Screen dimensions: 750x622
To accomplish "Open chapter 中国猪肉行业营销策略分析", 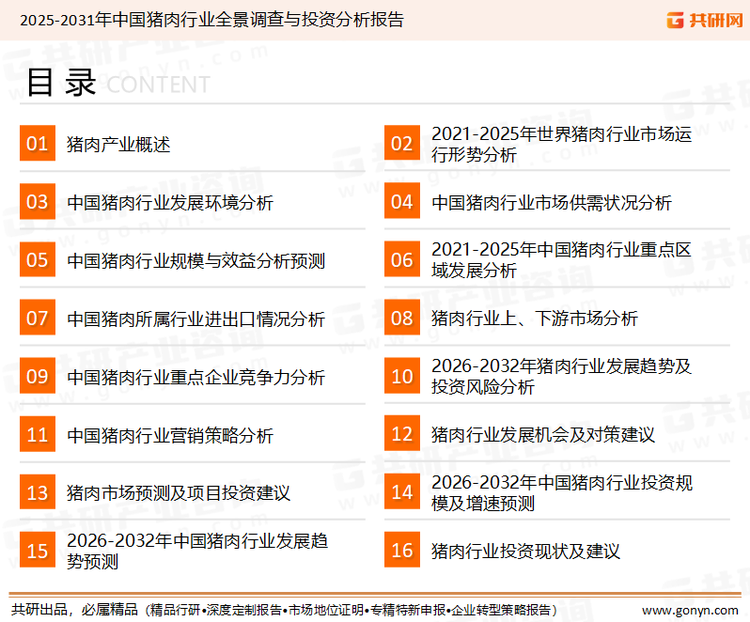I will tap(170, 435).
